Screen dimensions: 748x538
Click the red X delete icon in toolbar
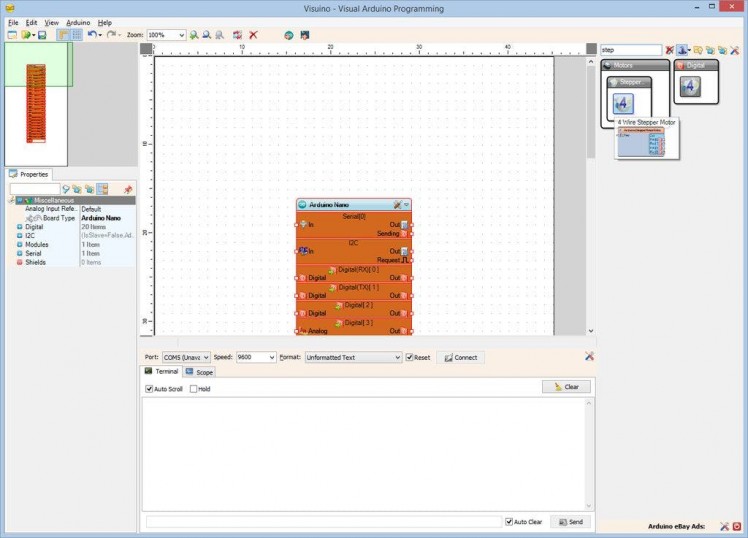(253, 35)
